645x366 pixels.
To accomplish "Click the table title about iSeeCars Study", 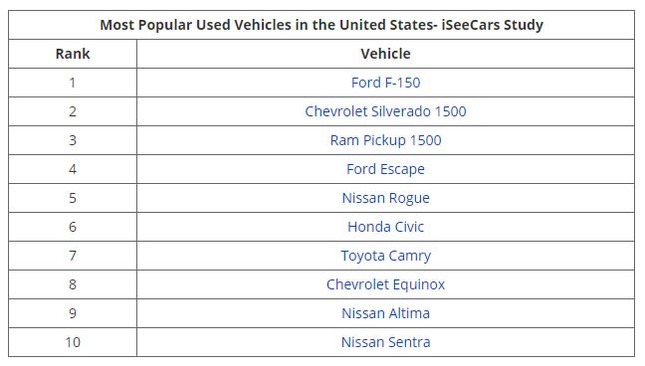I will click(x=322, y=25).
